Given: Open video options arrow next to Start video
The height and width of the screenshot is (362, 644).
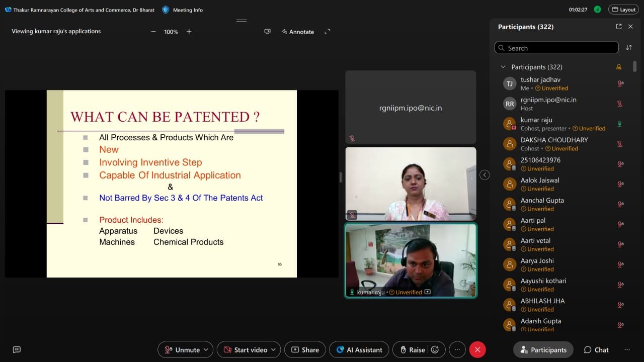Looking at the screenshot, I should [x=274, y=350].
